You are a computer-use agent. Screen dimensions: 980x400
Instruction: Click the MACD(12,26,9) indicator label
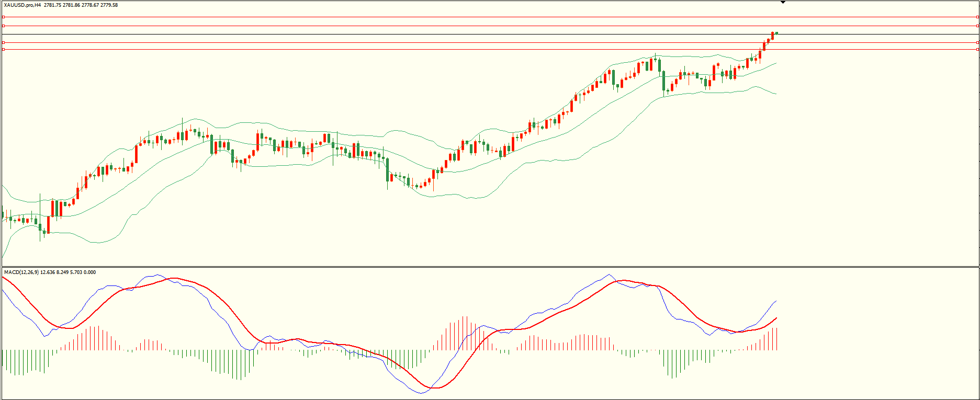click(x=21, y=272)
